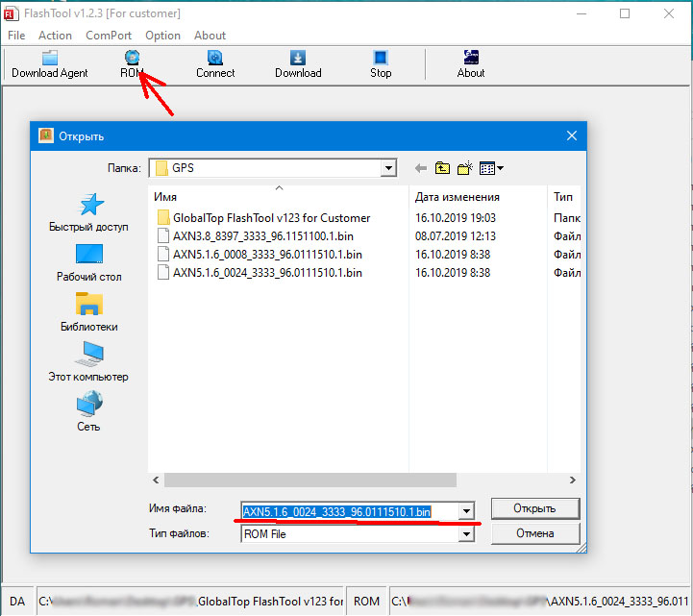
Task: Select Рабочий стол in the sidebar
Action: (89, 261)
